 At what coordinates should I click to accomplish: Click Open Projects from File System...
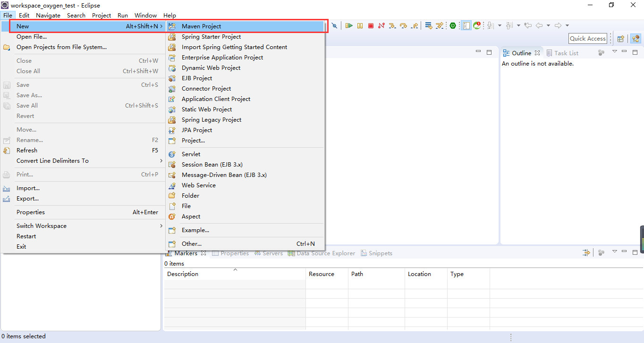(83, 47)
